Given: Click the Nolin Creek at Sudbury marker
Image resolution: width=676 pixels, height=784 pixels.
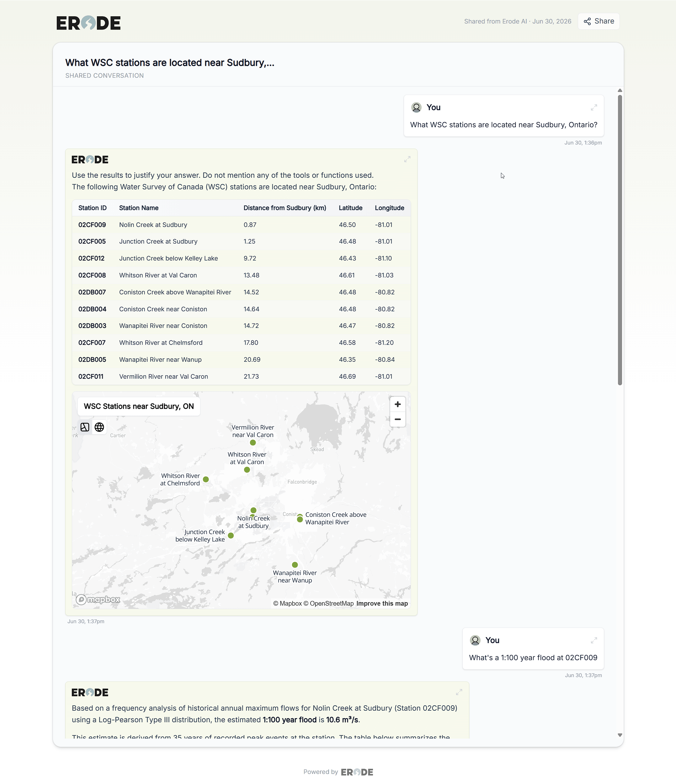Looking at the screenshot, I should [x=254, y=510].
